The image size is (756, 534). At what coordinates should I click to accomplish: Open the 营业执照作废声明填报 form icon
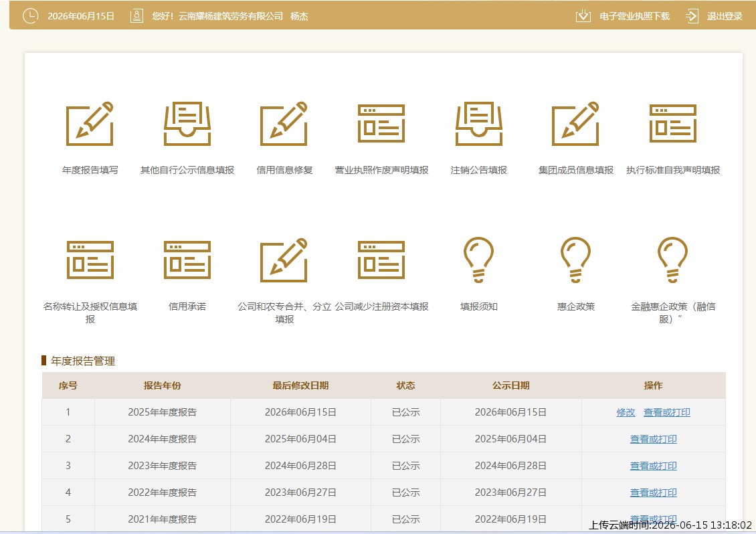click(x=381, y=124)
